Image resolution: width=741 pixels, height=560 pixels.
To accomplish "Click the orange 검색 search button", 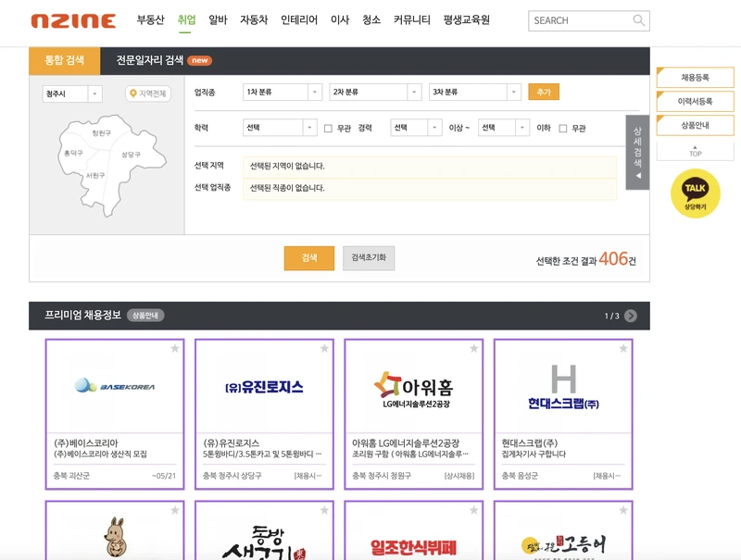I will point(309,258).
